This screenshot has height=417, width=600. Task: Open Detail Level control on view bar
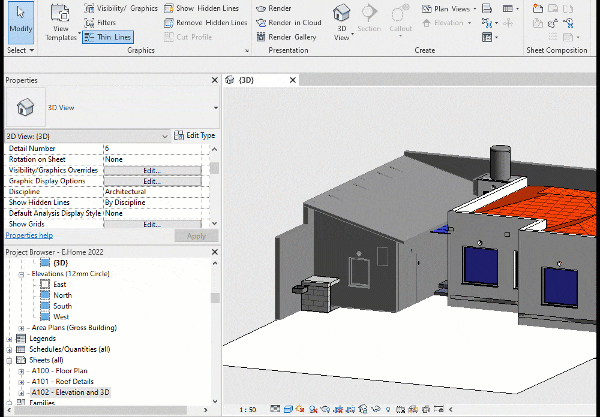[x=275, y=409]
